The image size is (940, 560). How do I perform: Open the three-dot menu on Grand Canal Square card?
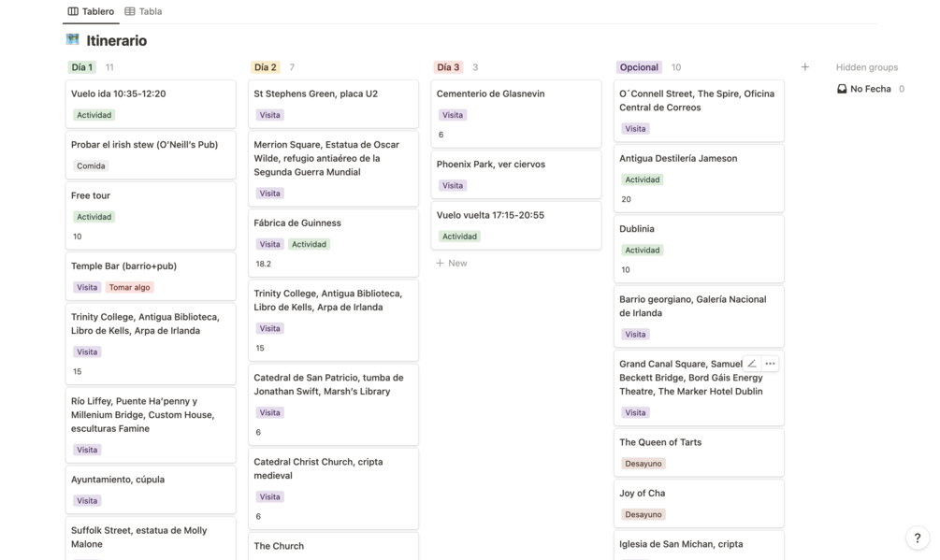pos(770,364)
